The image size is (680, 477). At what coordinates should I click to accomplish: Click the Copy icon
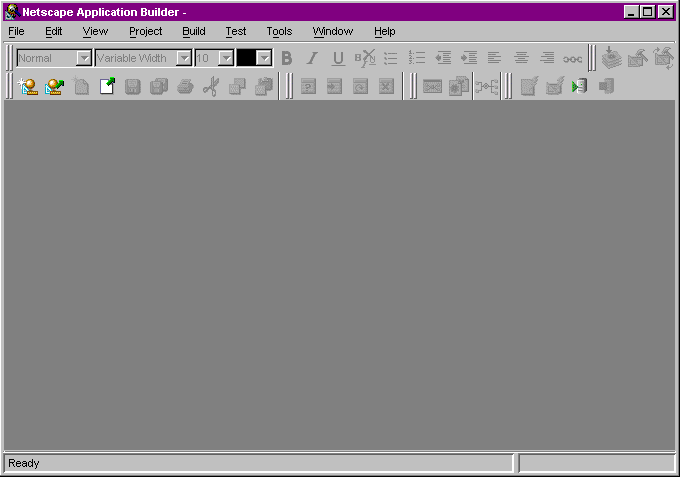(237, 86)
